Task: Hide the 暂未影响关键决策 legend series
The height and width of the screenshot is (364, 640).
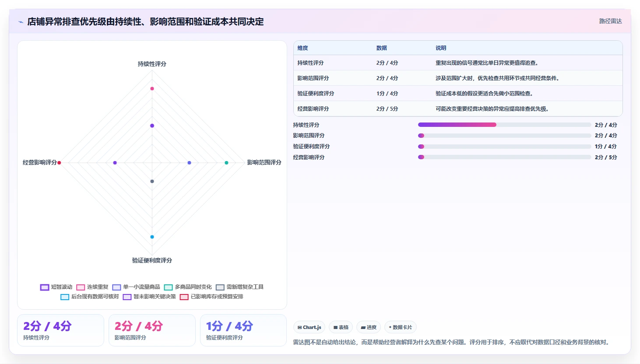Action: point(149,297)
